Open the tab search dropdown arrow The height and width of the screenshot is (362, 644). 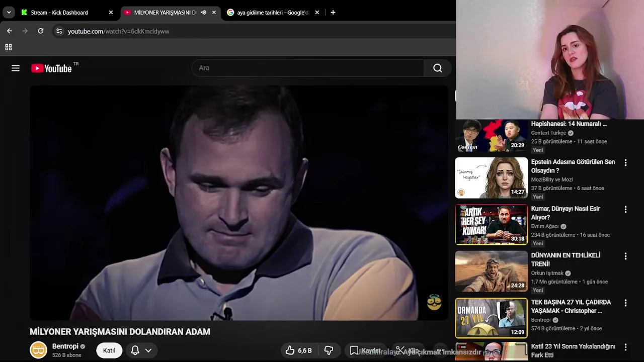click(x=9, y=13)
